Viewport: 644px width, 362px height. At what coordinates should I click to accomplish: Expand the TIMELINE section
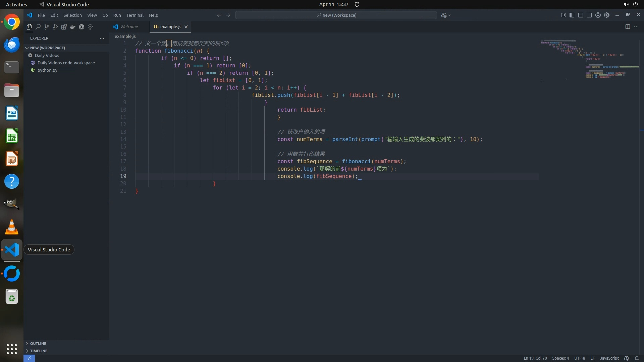pos(39,351)
